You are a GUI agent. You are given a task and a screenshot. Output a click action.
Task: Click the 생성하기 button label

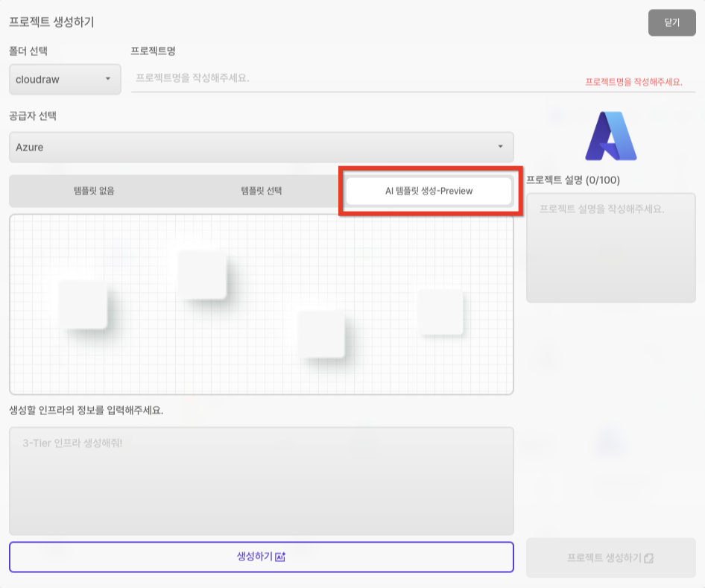point(254,557)
